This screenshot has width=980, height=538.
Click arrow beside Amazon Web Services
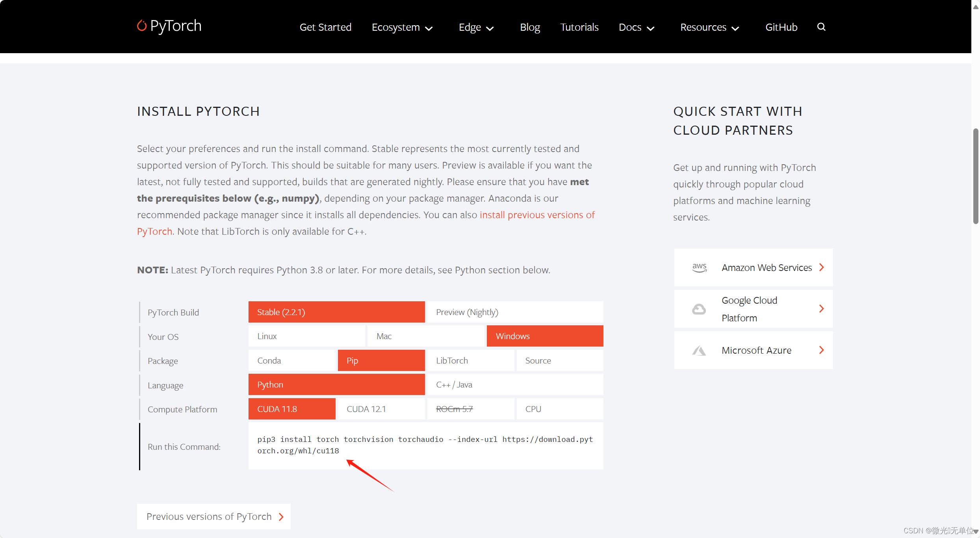click(x=822, y=267)
